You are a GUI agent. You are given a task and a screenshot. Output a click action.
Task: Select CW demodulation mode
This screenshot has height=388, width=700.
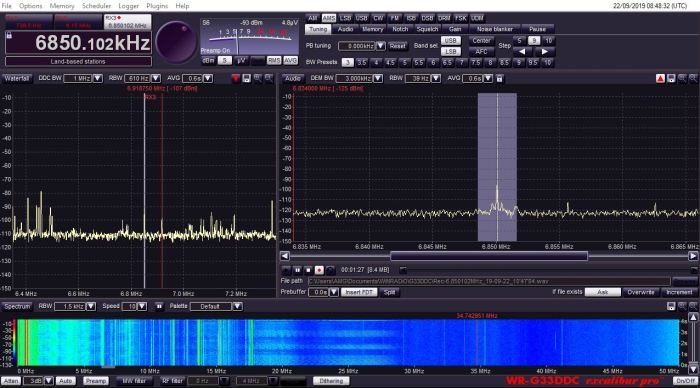tap(378, 18)
